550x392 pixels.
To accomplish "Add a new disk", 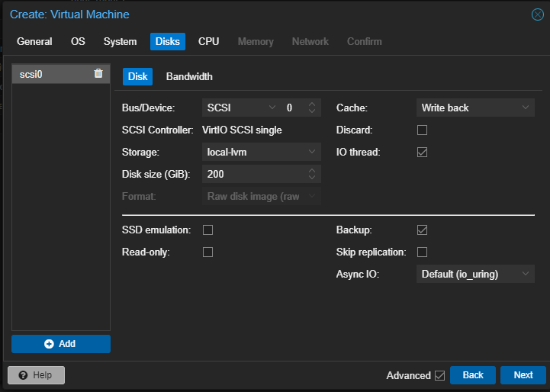I will click(61, 344).
